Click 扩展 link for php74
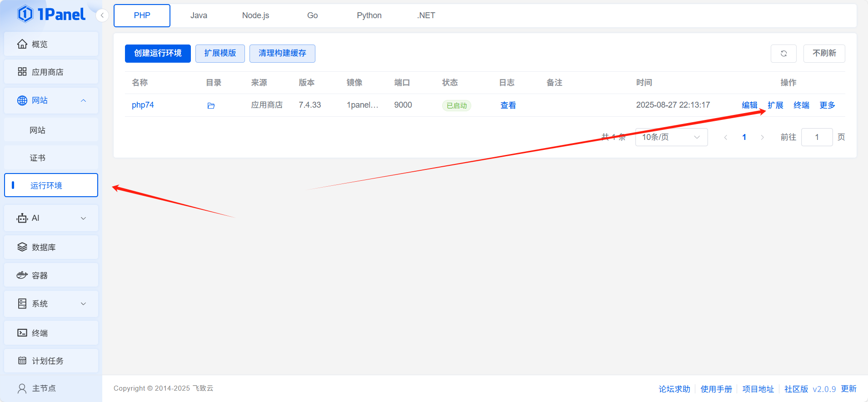 pos(775,105)
